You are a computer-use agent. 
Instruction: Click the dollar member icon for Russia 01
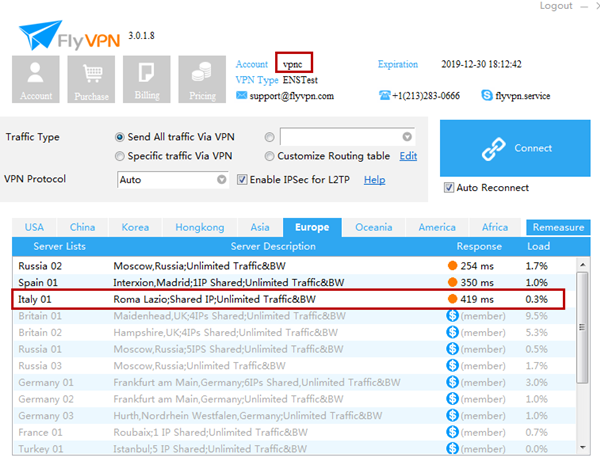(x=452, y=349)
